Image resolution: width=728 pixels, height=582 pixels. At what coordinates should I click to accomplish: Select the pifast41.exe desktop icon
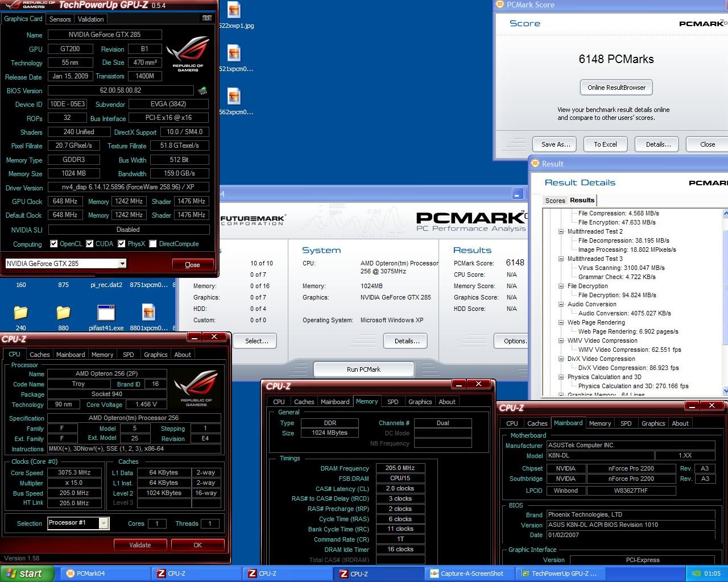[x=106, y=313]
